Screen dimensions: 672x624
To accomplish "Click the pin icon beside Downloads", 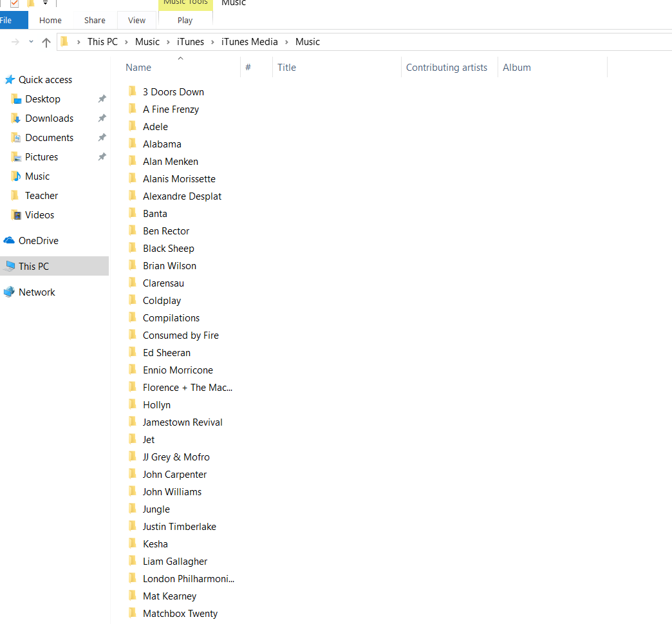I will 102,118.
